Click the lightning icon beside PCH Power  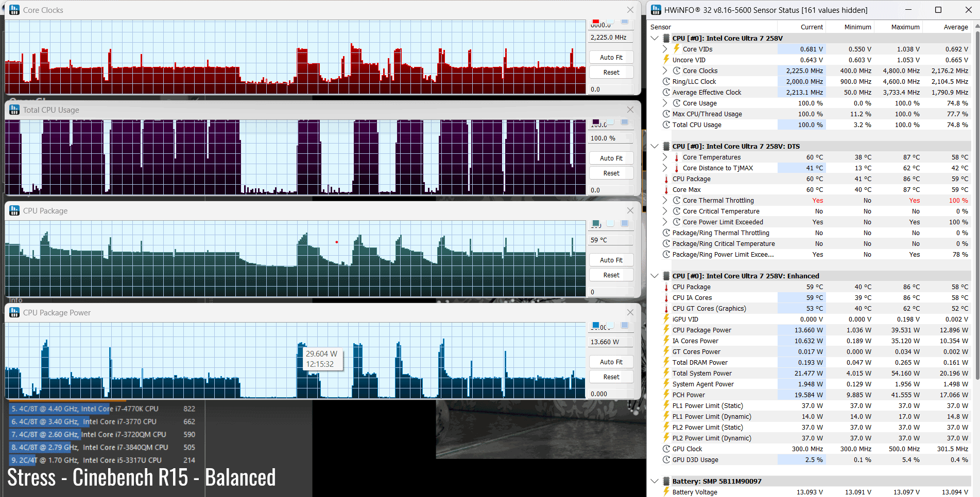click(x=666, y=395)
